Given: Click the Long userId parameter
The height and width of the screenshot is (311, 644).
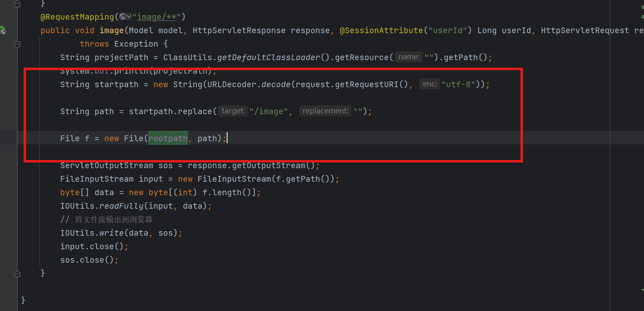Looking at the screenshot, I should [x=504, y=30].
